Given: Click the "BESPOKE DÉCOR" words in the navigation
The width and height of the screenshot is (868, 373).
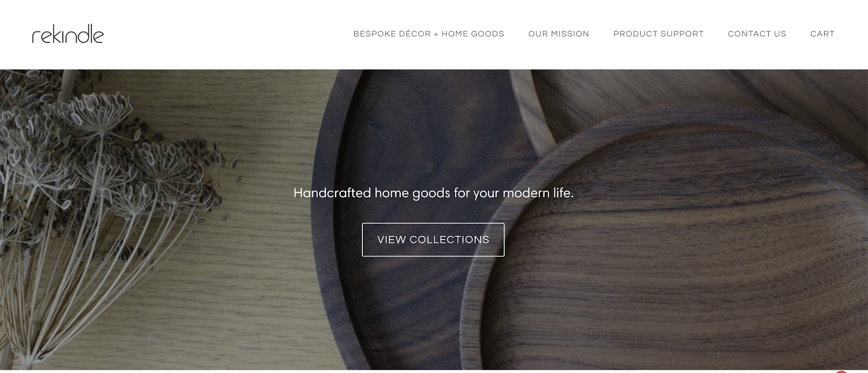Looking at the screenshot, I should [x=392, y=34].
